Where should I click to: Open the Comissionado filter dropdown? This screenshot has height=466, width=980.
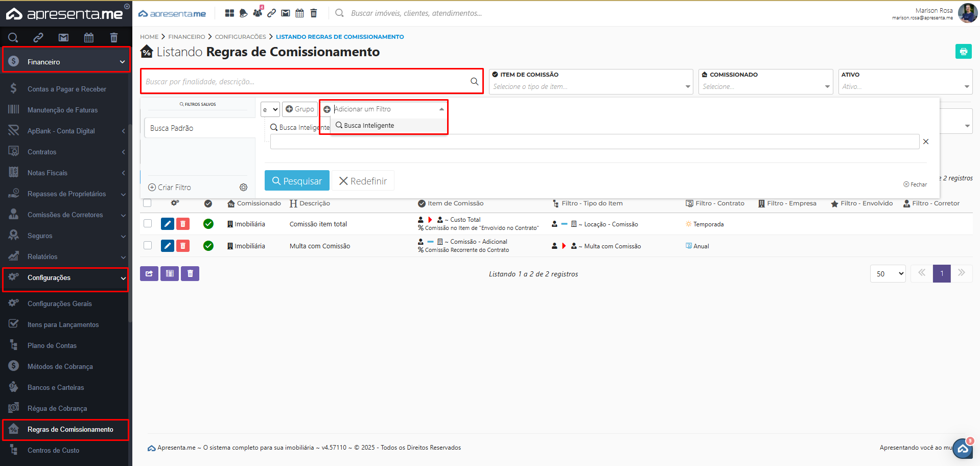pos(765,87)
